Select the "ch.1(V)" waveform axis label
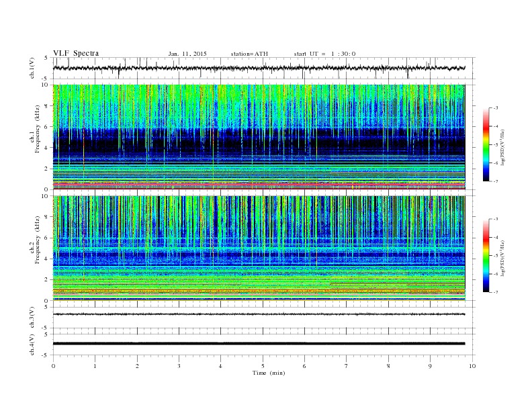The height and width of the screenshot is (411, 532). click(x=32, y=68)
